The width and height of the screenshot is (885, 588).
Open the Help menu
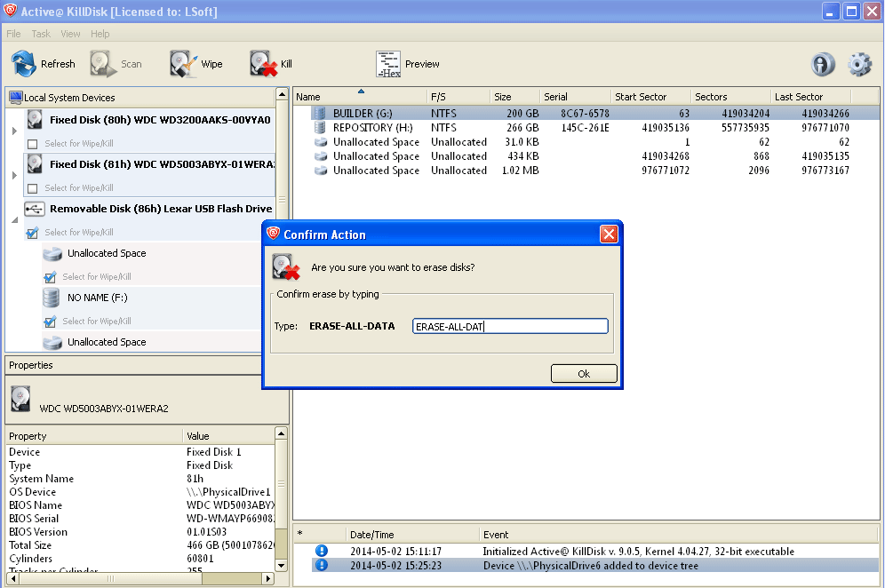click(100, 34)
